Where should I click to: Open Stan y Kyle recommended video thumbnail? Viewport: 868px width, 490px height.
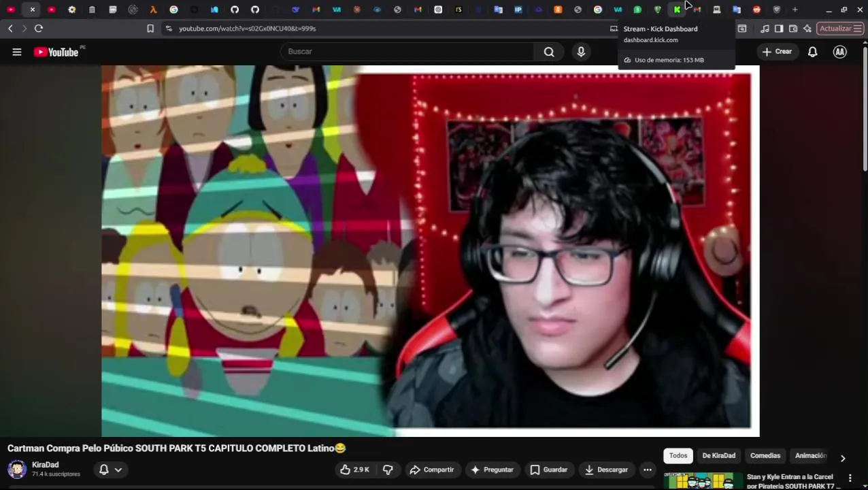(703, 480)
